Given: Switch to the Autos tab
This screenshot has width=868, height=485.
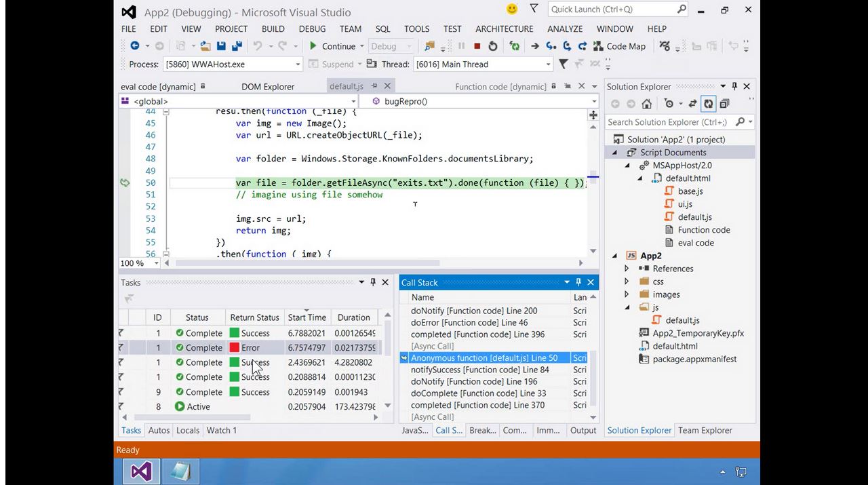Looking at the screenshot, I should pyautogui.click(x=159, y=430).
